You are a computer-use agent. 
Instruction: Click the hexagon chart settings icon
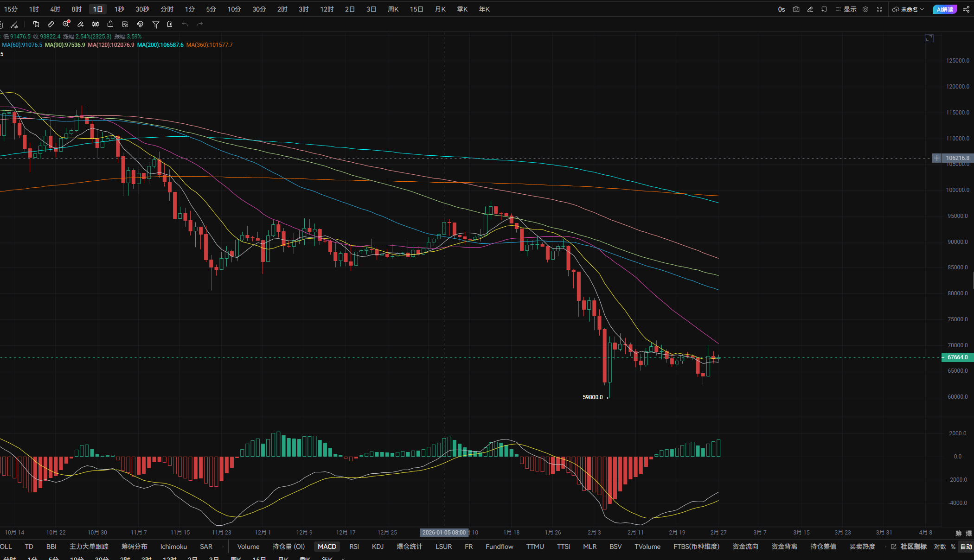[865, 9]
